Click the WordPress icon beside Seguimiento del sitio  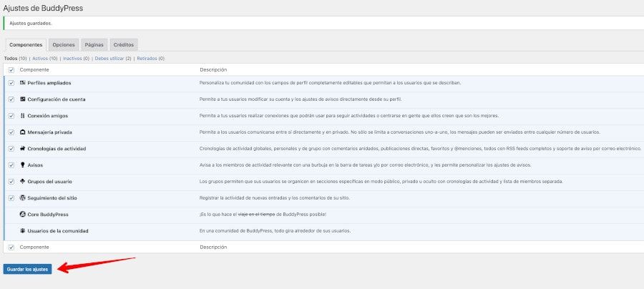(23, 197)
